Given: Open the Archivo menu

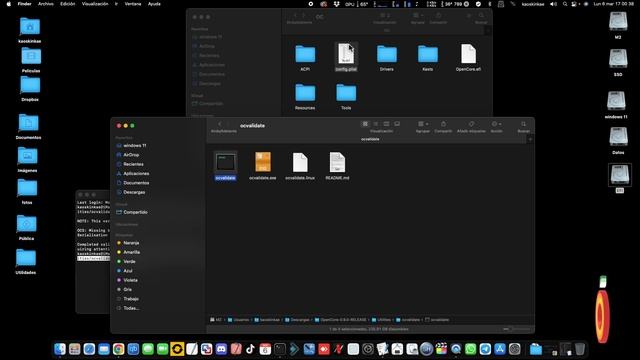Looking at the screenshot, I should point(46,4).
